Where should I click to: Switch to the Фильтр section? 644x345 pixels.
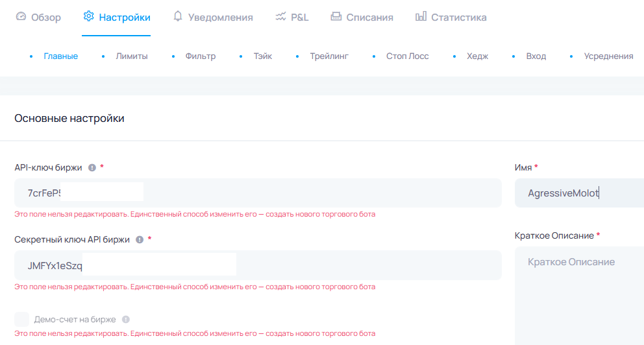click(200, 56)
